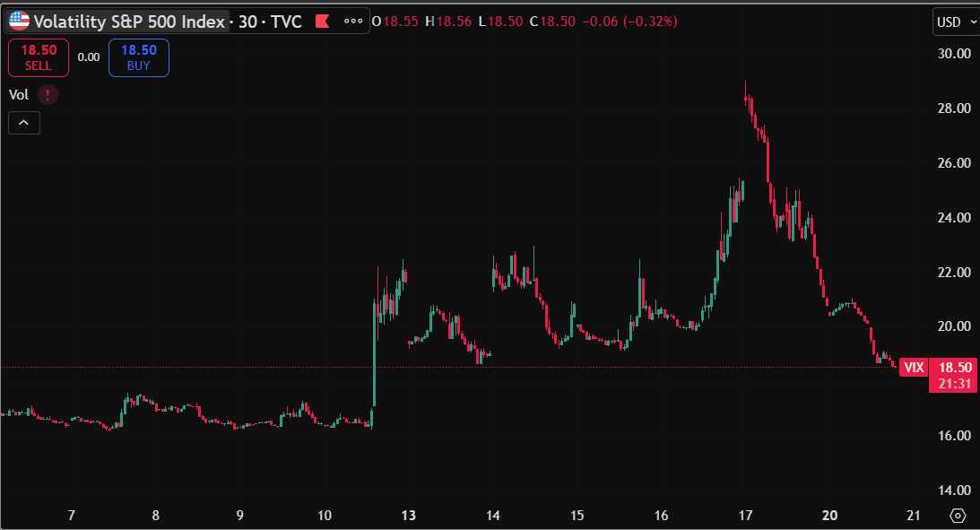Select the Vol indicator label
Screen dimensions: 980x530
[x=19, y=95]
